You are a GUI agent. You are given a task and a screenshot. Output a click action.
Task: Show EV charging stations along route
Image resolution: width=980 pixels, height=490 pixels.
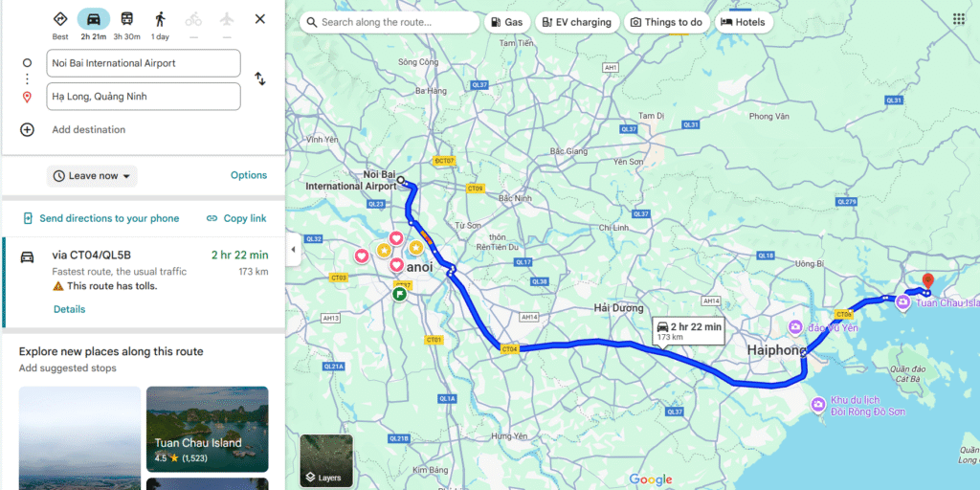(576, 22)
